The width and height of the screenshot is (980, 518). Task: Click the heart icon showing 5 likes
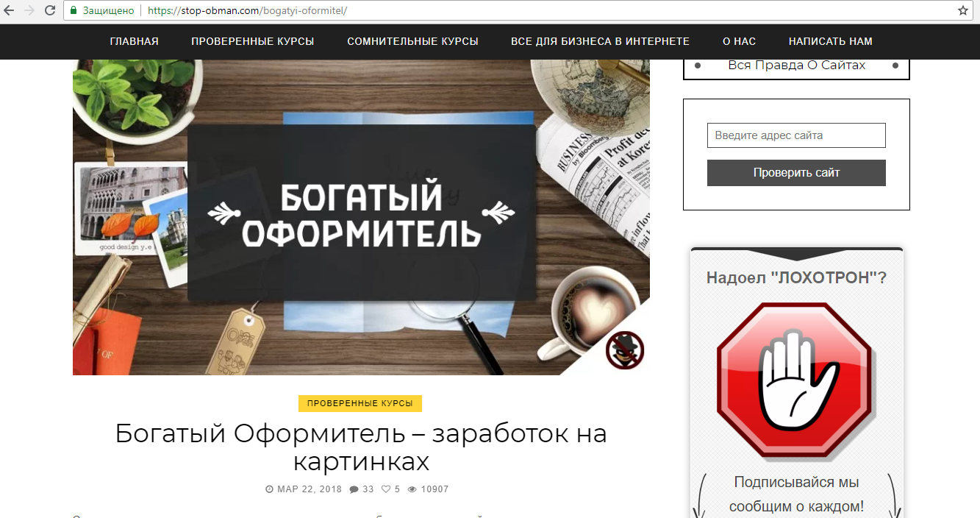coord(385,489)
